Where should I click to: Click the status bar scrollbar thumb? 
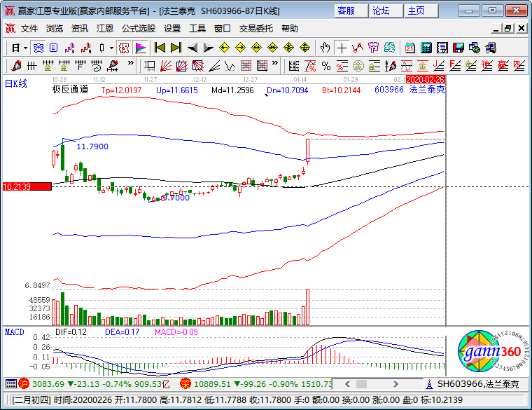[361, 384]
